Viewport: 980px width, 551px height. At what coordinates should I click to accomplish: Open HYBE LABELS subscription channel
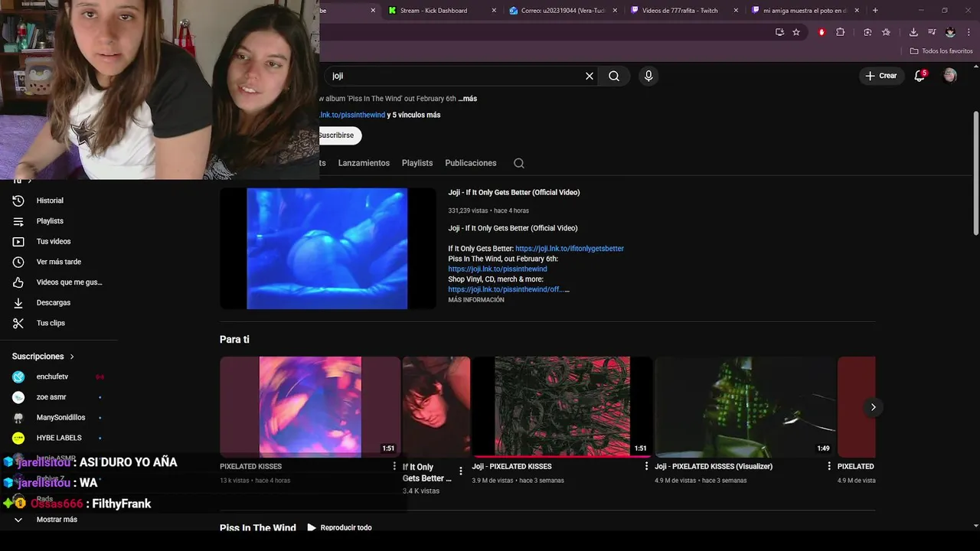(58, 438)
